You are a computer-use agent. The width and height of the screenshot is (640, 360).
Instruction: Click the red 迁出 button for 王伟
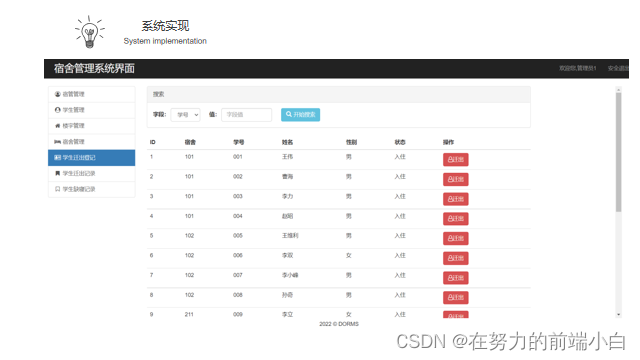[x=456, y=160]
